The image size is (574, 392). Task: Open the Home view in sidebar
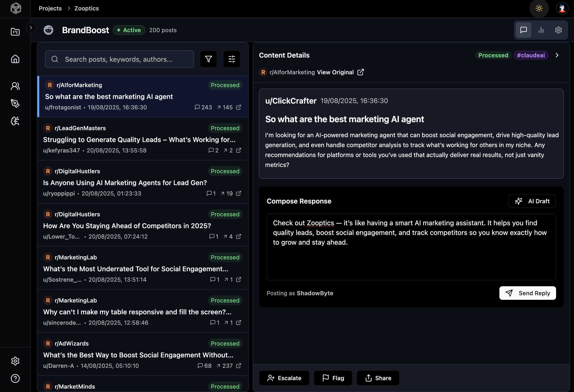click(15, 59)
